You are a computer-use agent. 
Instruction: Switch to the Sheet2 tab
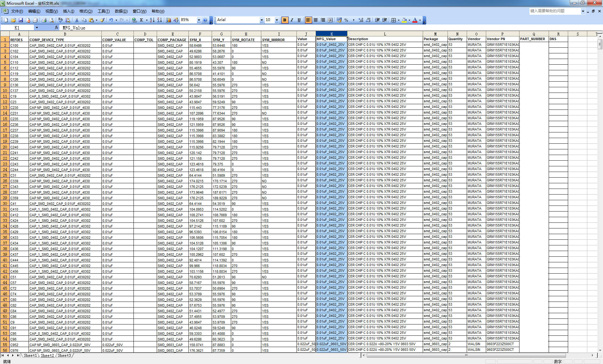47,356
